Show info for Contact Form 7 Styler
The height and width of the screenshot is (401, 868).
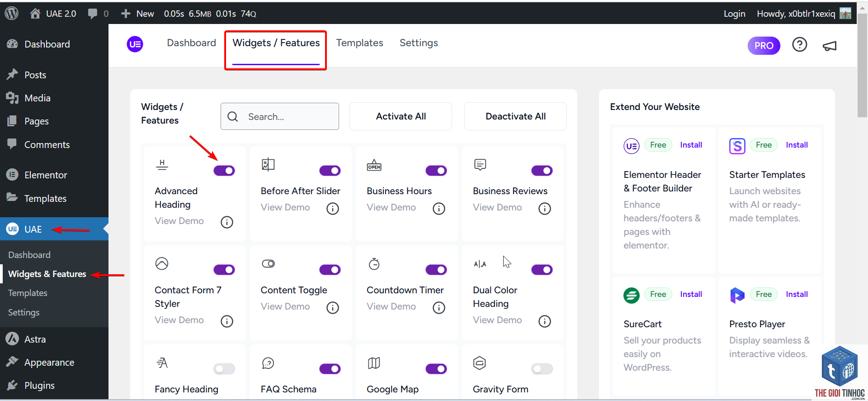point(227,321)
